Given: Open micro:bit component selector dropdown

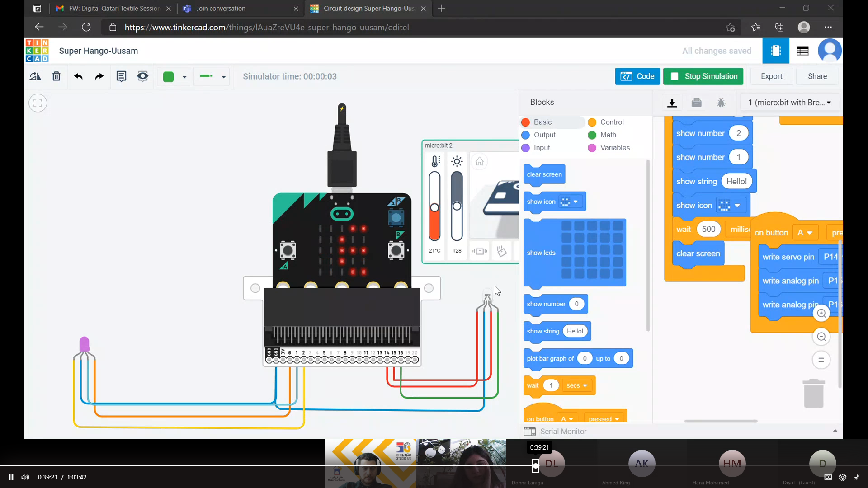Looking at the screenshot, I should tap(789, 103).
